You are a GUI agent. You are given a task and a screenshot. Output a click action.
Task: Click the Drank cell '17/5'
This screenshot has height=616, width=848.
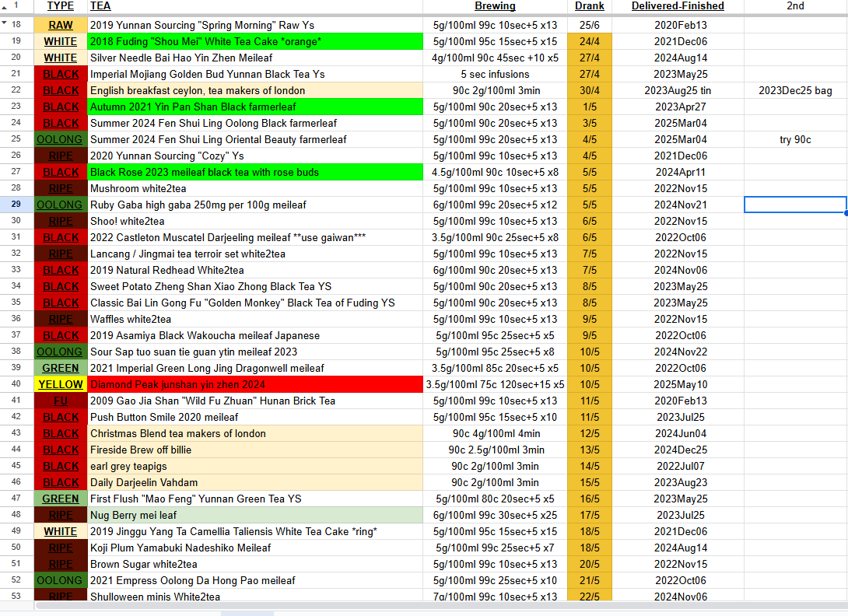pyautogui.click(x=590, y=515)
